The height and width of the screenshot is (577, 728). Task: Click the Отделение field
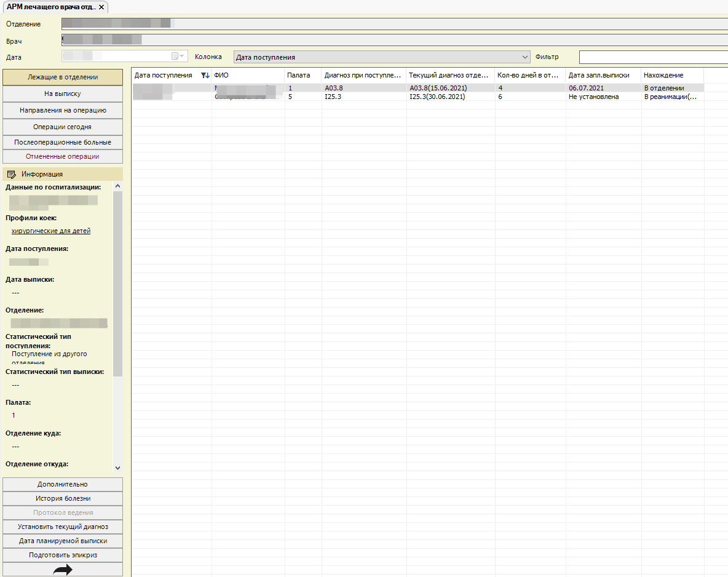(395, 24)
